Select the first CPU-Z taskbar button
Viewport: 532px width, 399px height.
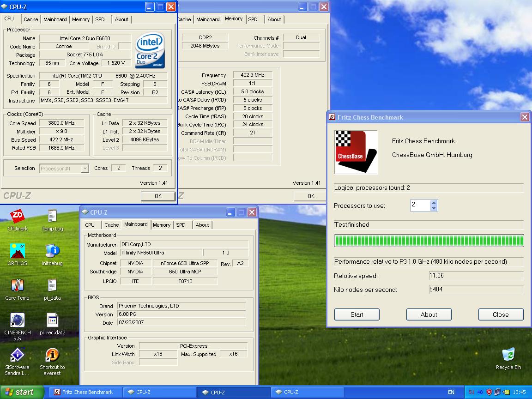pos(159,392)
